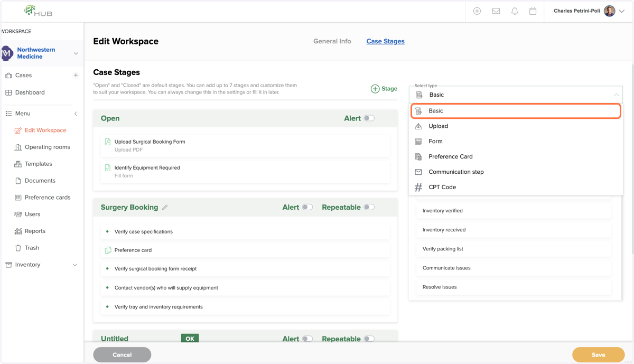Confirm Untitled stage name with OK
This screenshot has height=364, width=634.
[190, 339]
